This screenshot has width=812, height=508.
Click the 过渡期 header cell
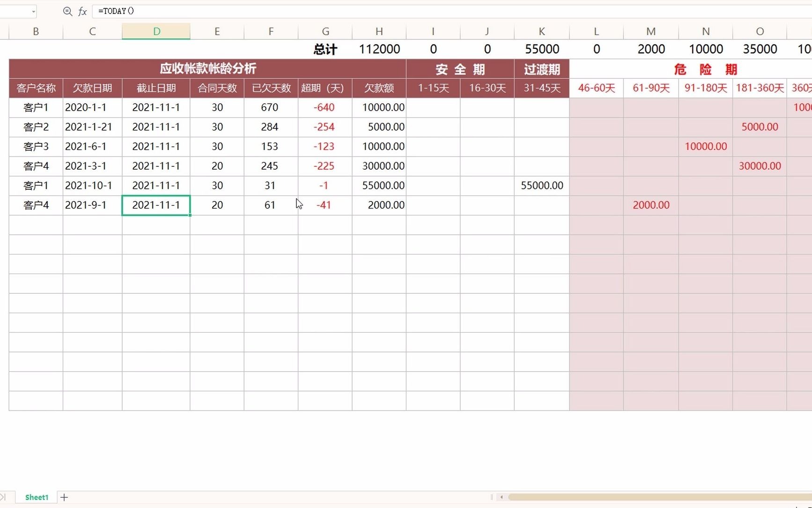click(x=542, y=69)
